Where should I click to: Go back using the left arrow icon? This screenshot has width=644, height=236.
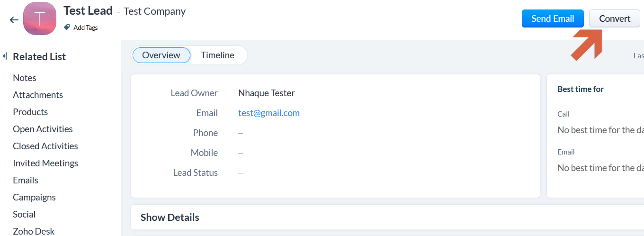(x=14, y=20)
